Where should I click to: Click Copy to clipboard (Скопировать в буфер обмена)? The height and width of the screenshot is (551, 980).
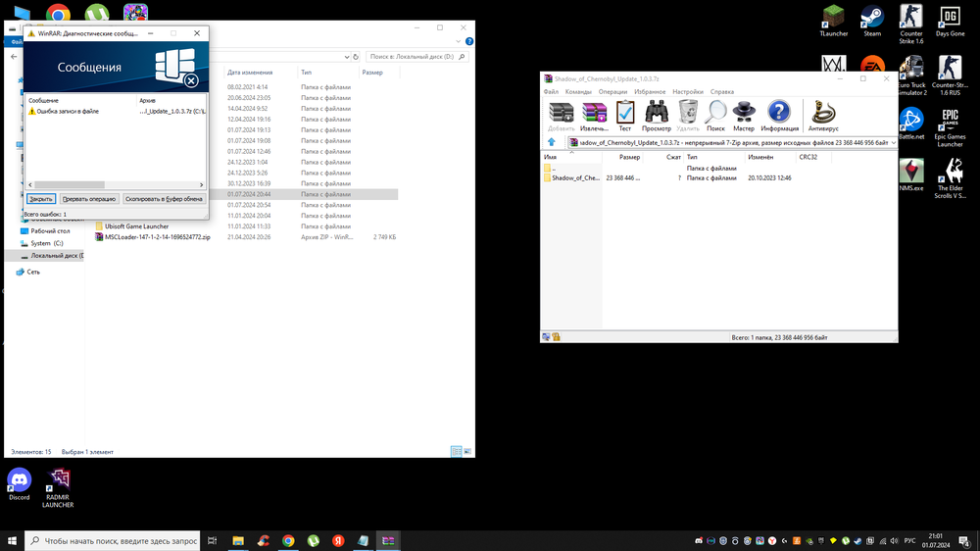(164, 199)
